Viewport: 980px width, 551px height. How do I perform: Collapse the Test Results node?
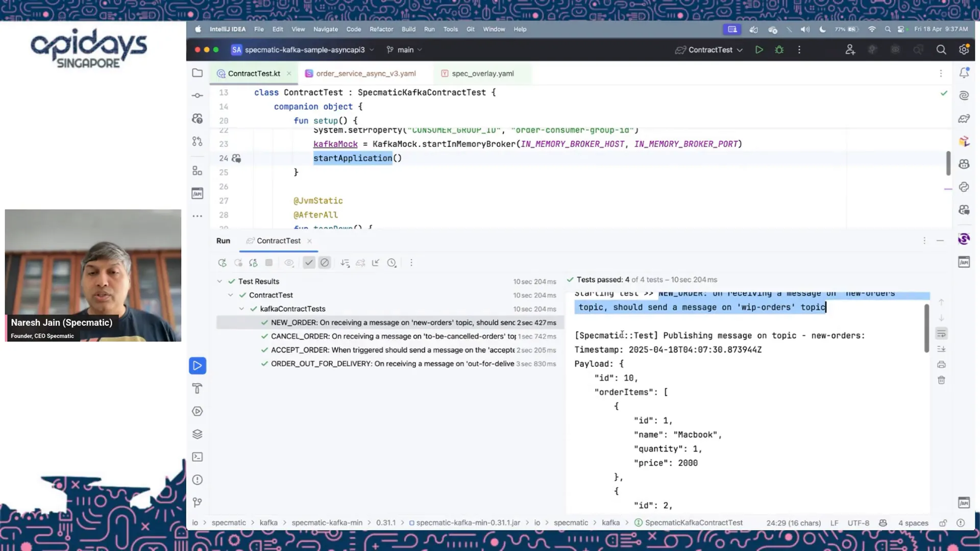tap(219, 282)
